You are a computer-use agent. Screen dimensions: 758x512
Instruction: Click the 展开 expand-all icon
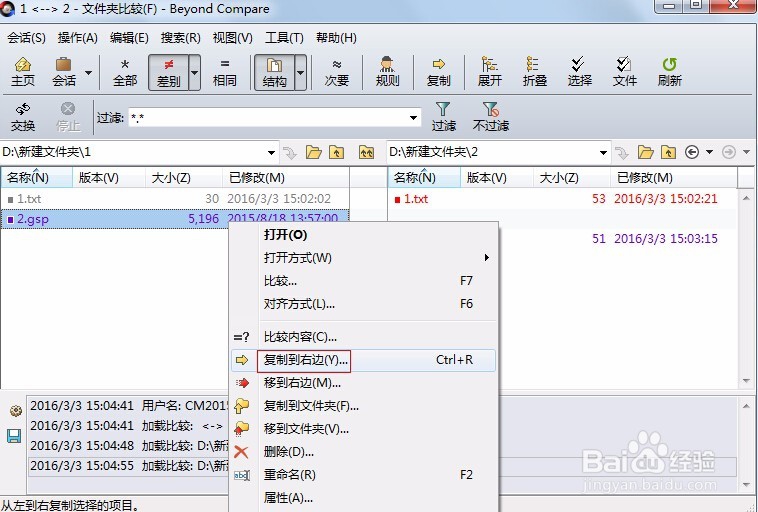click(490, 72)
